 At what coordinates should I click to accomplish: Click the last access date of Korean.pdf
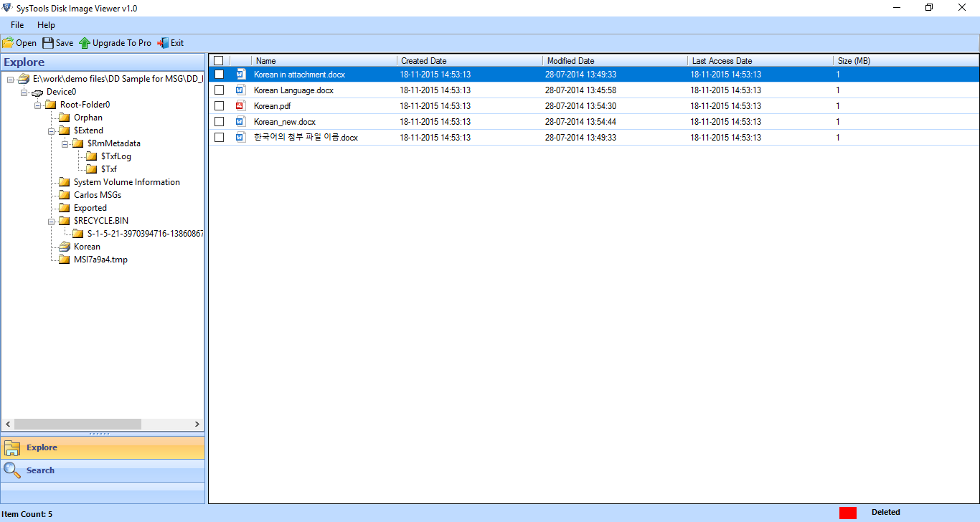tap(726, 106)
